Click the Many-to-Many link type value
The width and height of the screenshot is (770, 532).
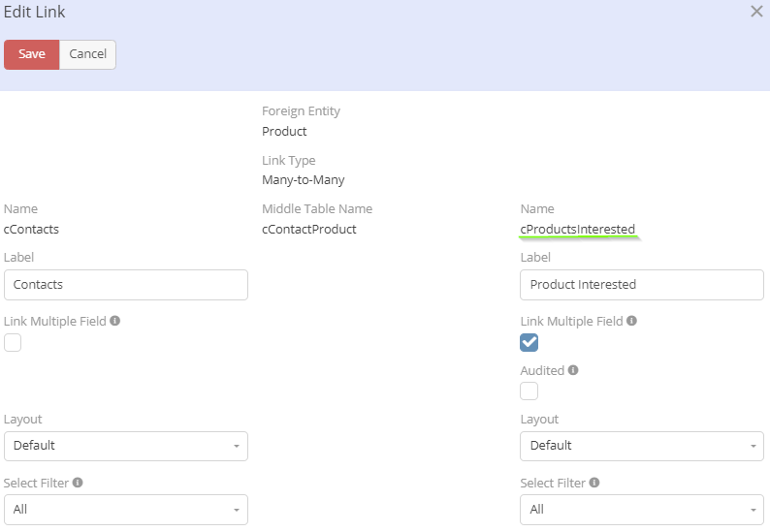[304, 180]
